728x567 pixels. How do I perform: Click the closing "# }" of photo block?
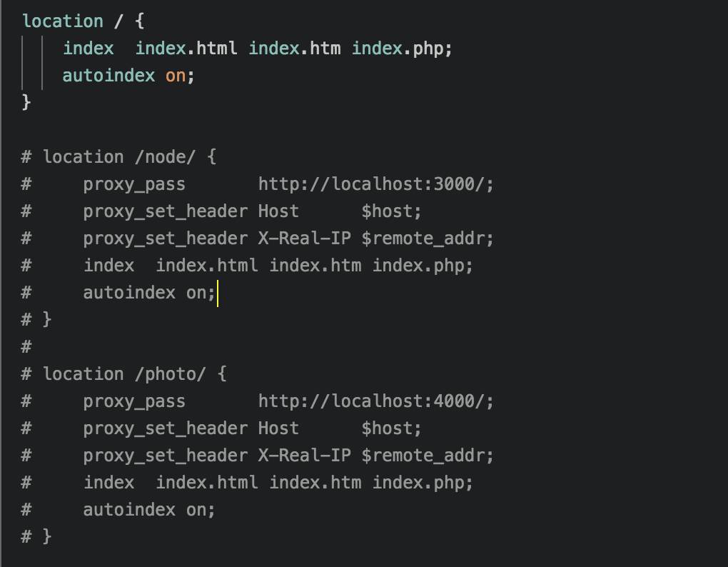click(36, 536)
